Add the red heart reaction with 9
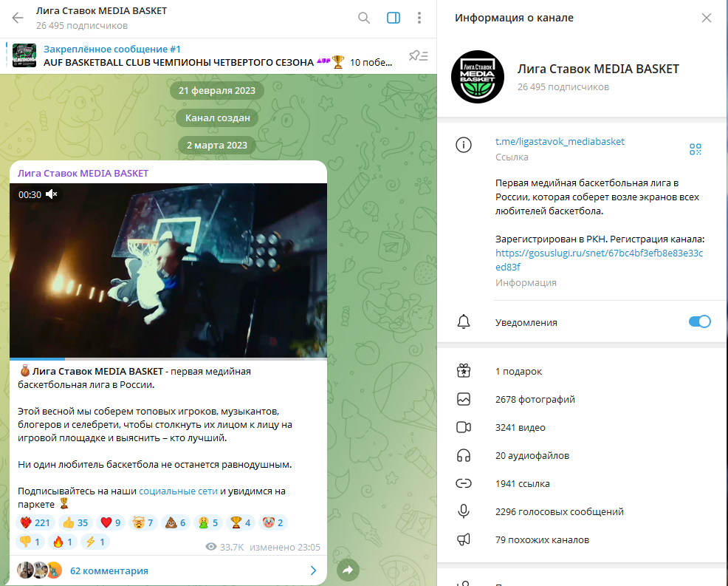Screen dimensions: 728x586 111,522
